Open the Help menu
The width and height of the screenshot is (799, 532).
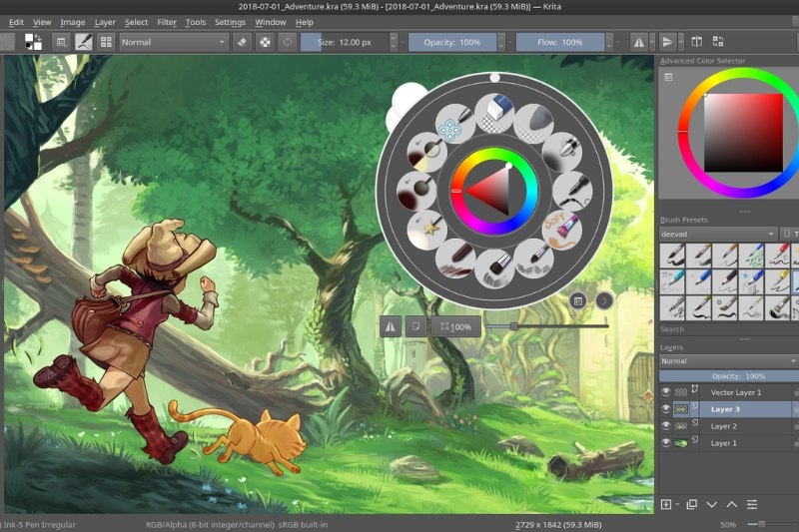pos(305,22)
